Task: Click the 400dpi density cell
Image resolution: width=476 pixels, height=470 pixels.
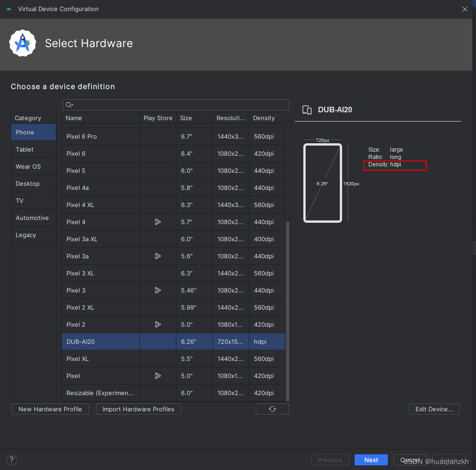Action: click(267, 239)
